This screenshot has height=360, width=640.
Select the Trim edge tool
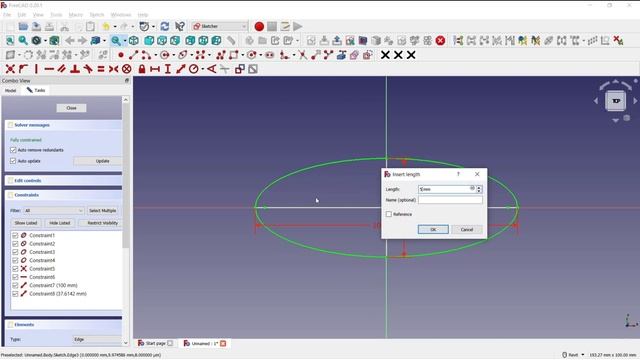(302, 55)
